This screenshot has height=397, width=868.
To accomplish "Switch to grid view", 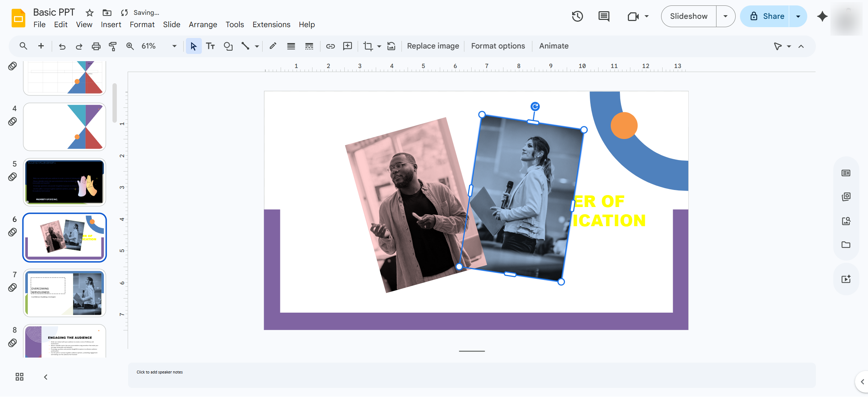I will pyautogui.click(x=20, y=377).
